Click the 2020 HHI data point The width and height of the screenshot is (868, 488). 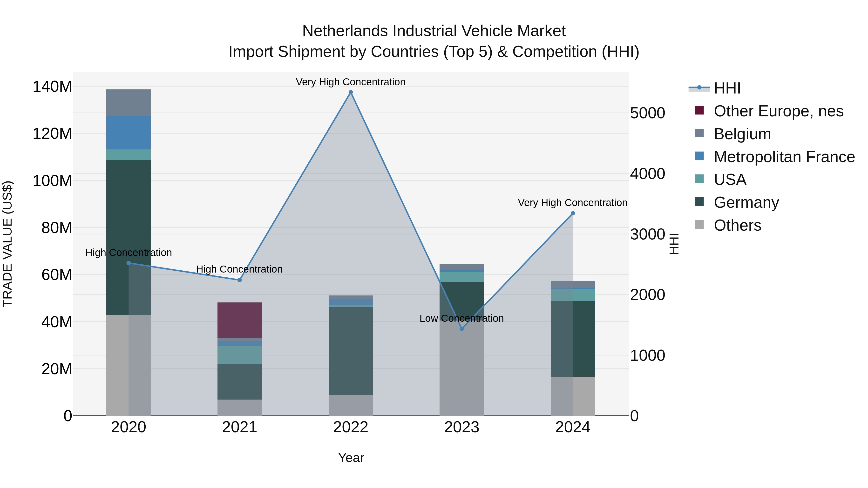tap(128, 263)
